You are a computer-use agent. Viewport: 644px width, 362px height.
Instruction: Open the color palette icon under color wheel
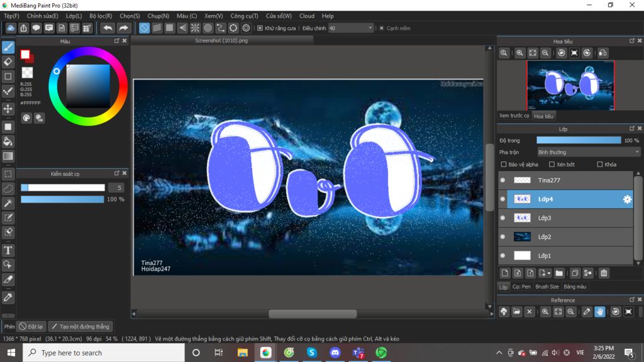pos(26,118)
